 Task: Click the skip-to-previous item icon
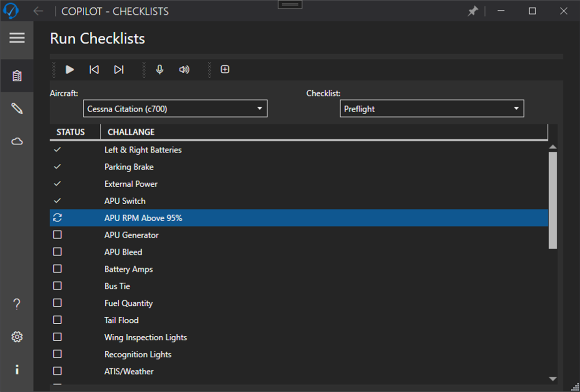click(x=94, y=69)
